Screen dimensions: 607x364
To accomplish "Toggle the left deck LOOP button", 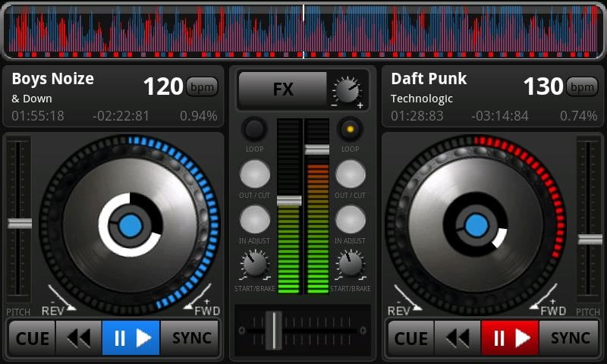I will 254,129.
